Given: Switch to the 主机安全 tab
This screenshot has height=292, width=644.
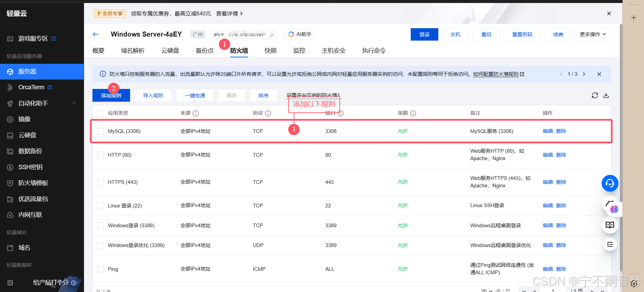Looking at the screenshot, I should coord(333,51).
